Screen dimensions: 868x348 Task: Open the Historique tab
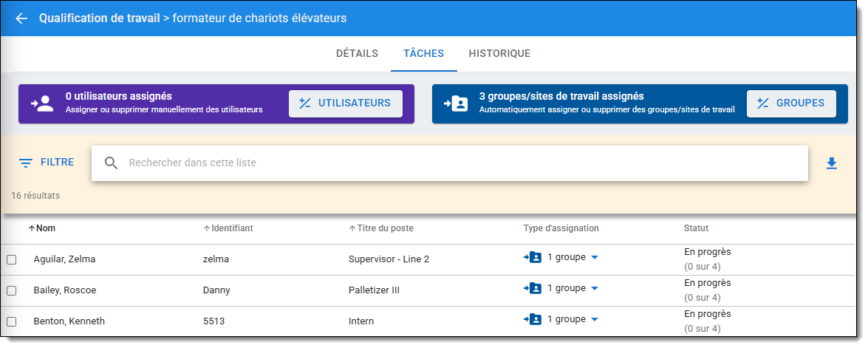[499, 54]
